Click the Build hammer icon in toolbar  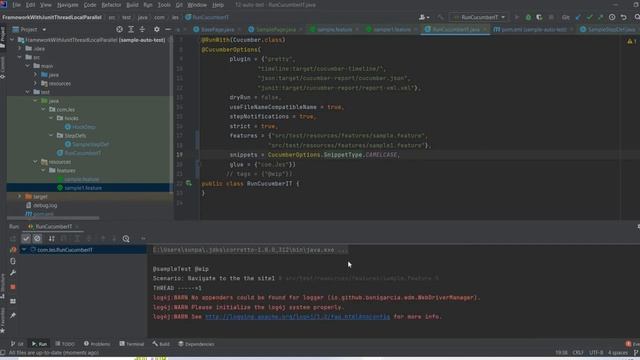click(440, 17)
